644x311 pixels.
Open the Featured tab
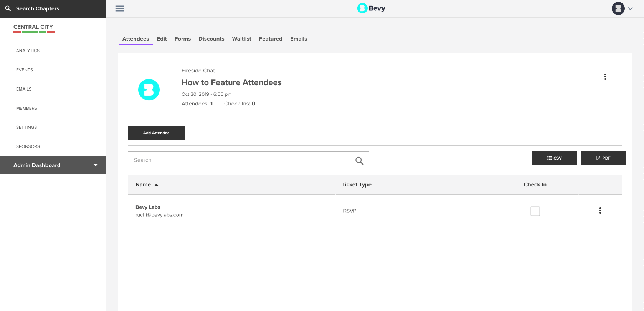(x=271, y=39)
